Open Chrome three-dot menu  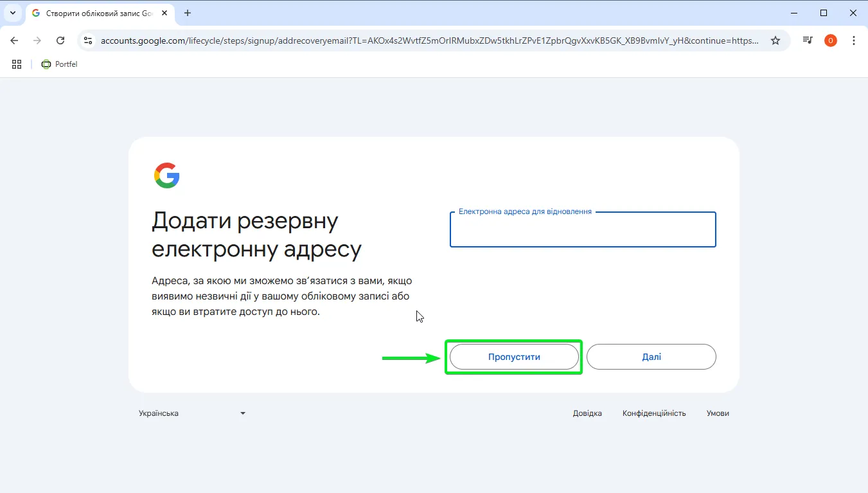coord(854,40)
